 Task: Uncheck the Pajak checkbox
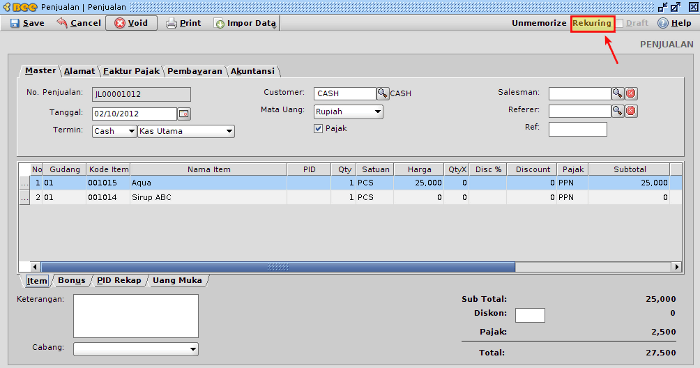point(318,129)
